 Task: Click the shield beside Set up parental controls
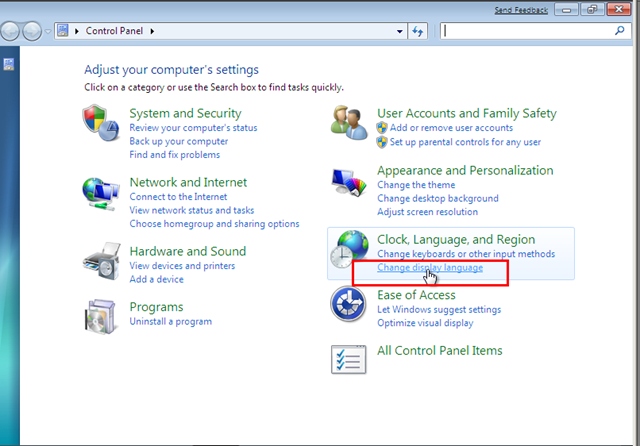[x=382, y=142]
